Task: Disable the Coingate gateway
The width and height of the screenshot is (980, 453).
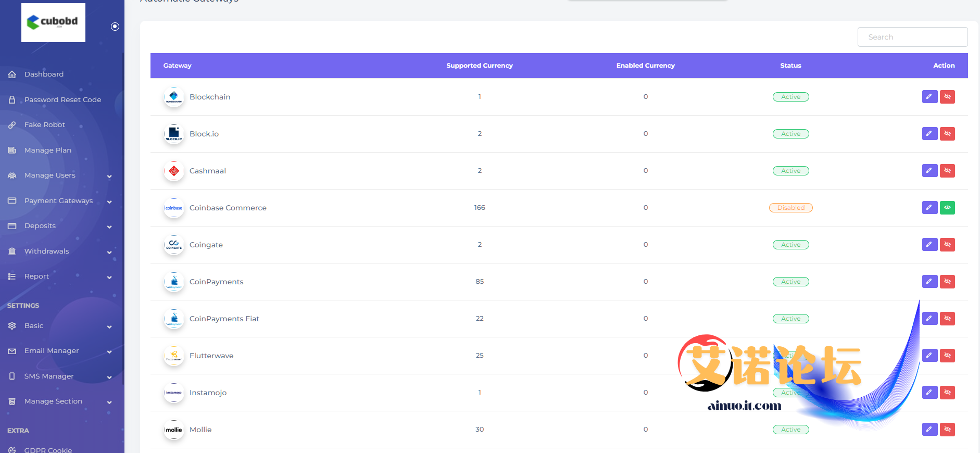Action: point(947,245)
